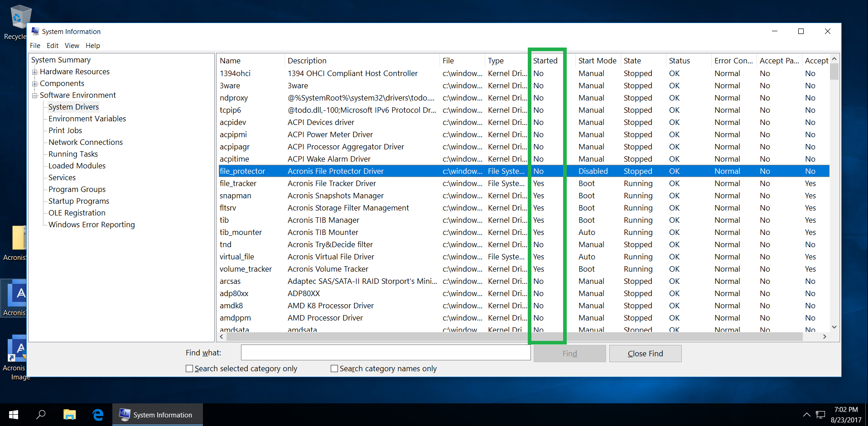Select the virtual_file driver name
868x426 pixels.
(237, 257)
